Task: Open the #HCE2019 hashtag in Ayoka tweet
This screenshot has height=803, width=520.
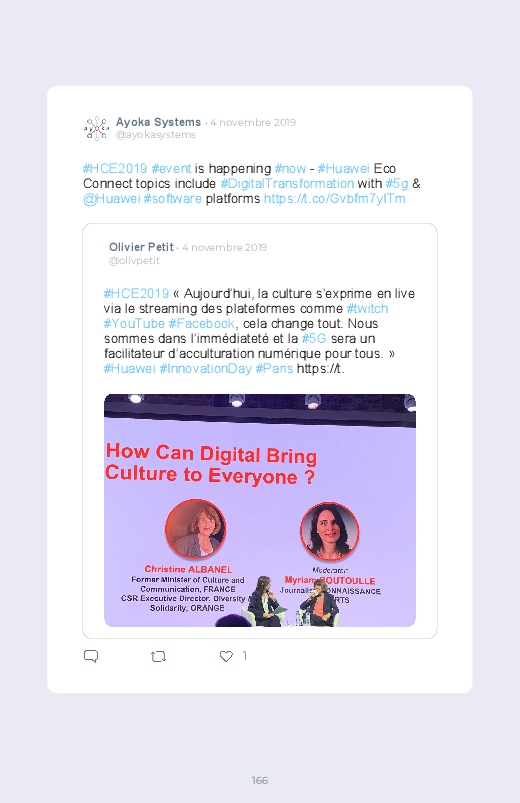Action: point(115,168)
